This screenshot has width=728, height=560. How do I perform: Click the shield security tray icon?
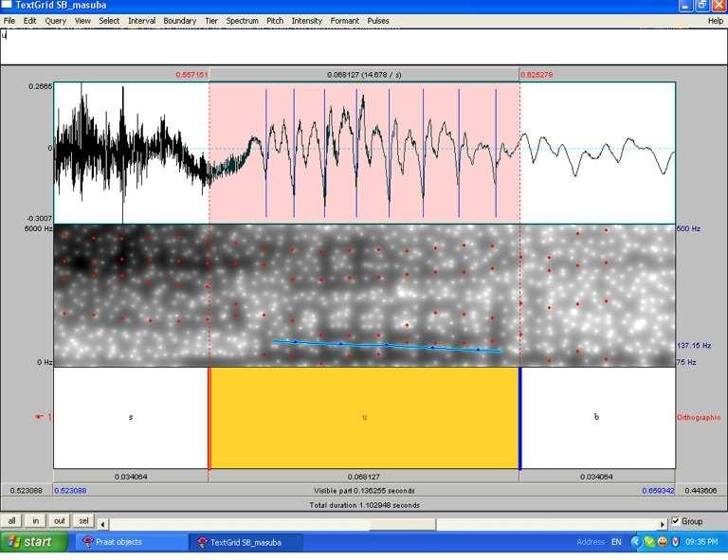[x=676, y=541]
